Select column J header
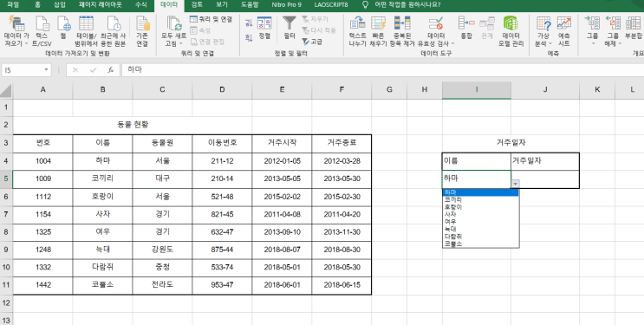The height and width of the screenshot is (325, 644). [x=545, y=89]
